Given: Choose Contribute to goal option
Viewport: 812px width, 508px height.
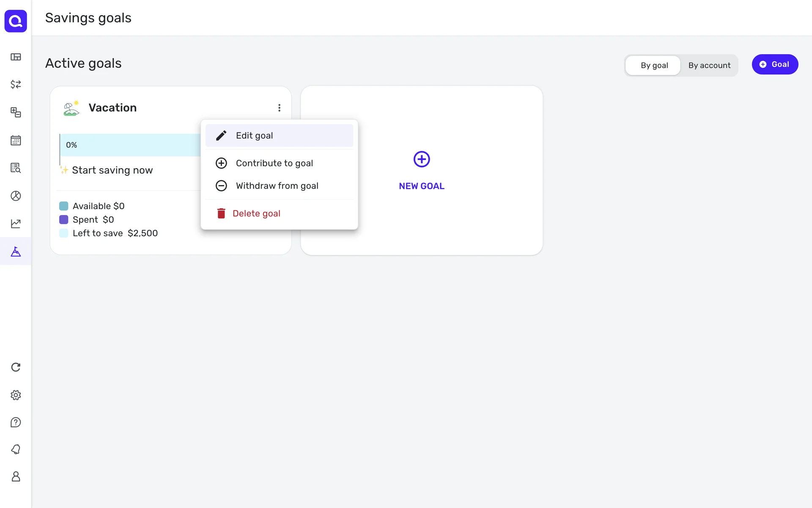Looking at the screenshot, I should tap(274, 163).
